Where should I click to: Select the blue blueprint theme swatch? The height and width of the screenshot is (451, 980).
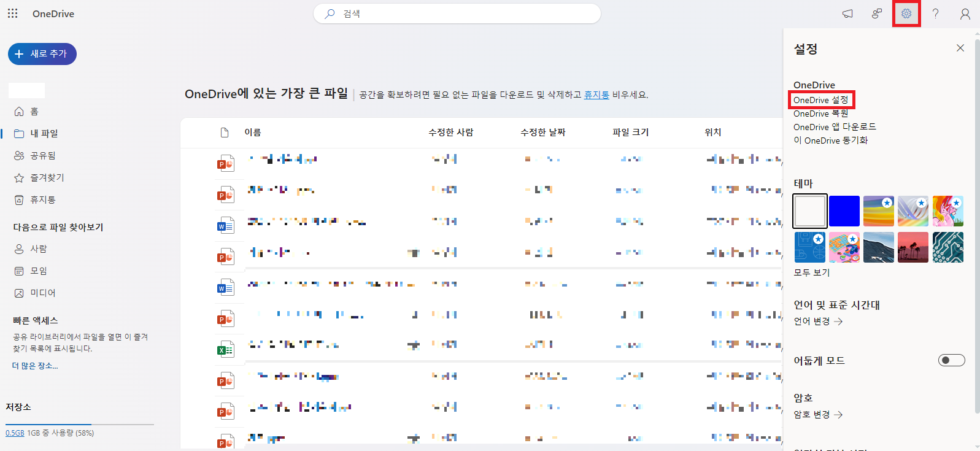810,247
